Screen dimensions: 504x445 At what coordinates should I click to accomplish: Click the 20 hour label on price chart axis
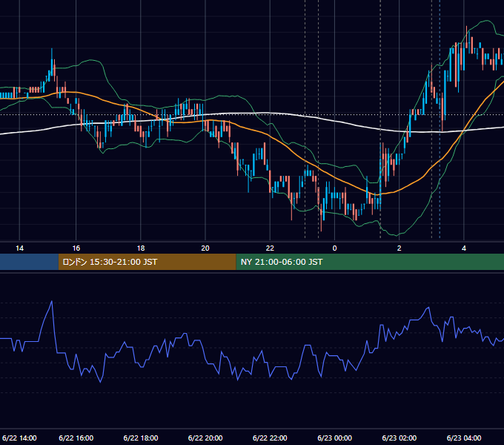205,248
